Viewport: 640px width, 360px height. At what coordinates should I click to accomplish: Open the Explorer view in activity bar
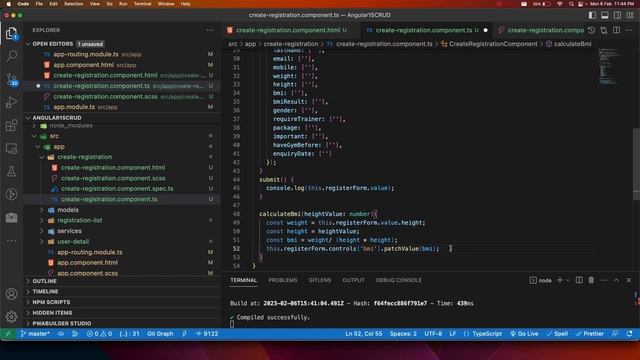pyautogui.click(x=11, y=33)
